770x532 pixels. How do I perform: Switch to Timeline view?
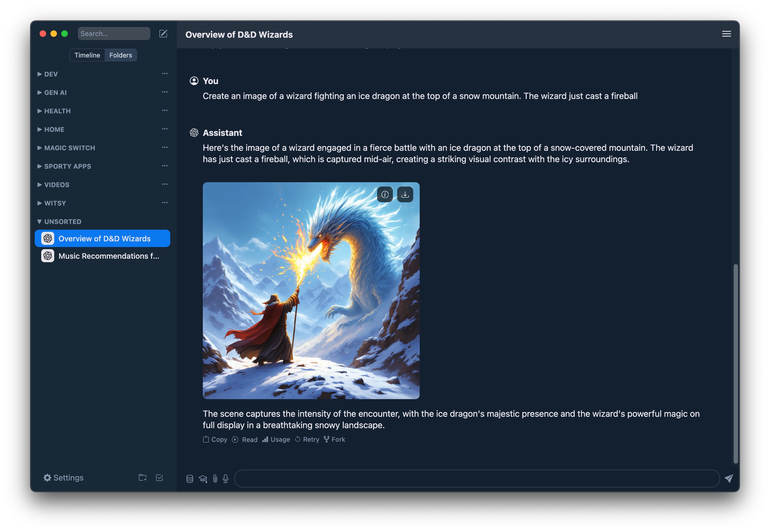[87, 55]
